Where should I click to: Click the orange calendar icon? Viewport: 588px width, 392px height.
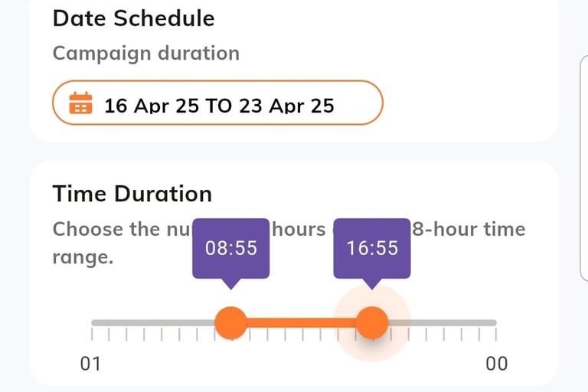(80, 103)
